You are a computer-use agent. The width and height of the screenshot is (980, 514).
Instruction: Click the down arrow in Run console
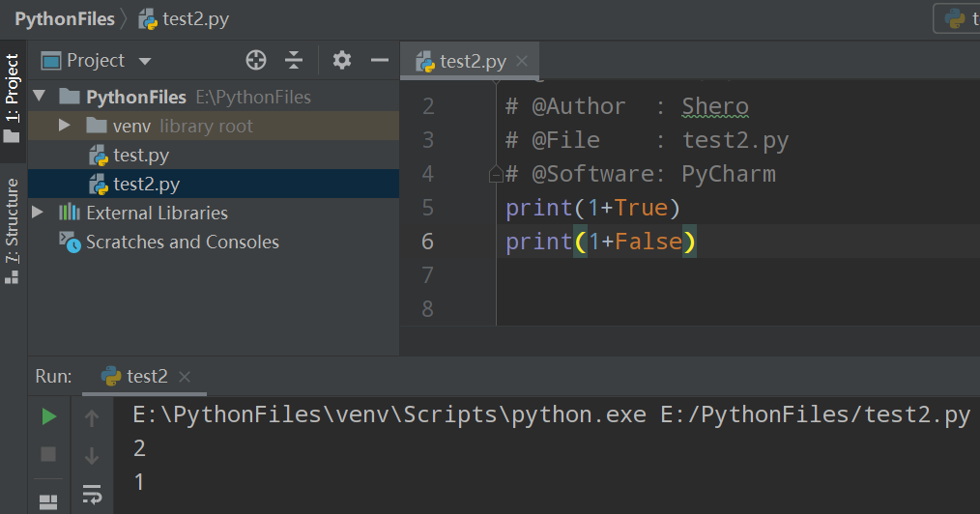point(92,455)
